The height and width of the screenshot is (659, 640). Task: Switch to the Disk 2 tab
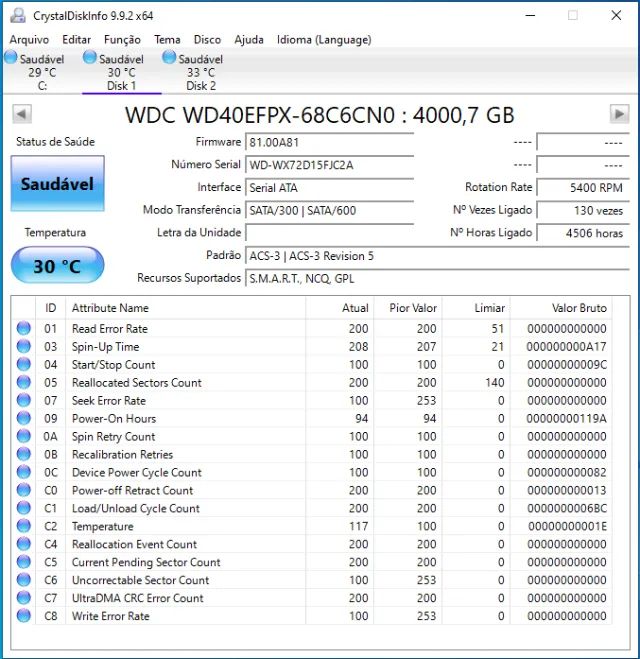201,72
